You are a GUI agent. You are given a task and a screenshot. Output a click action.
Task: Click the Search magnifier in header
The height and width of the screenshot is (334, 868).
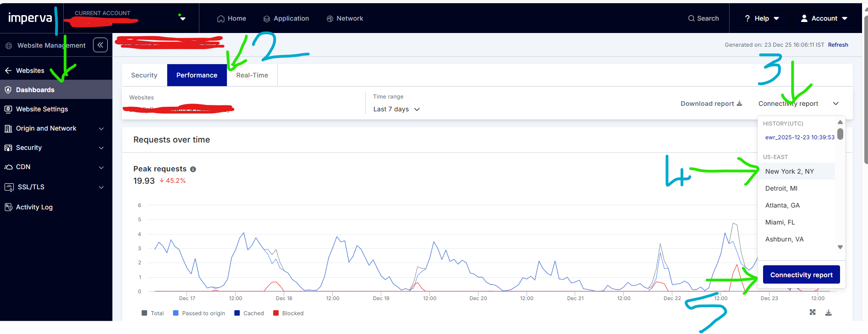[691, 18]
